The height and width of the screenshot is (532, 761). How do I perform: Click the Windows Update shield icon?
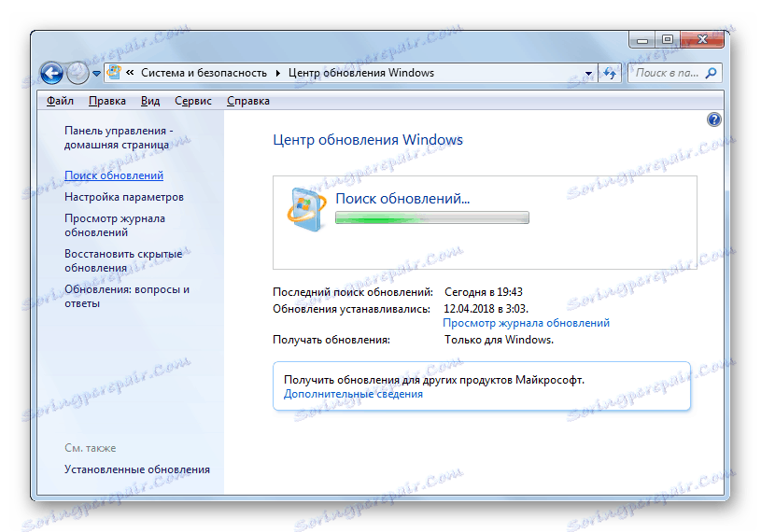tap(306, 210)
